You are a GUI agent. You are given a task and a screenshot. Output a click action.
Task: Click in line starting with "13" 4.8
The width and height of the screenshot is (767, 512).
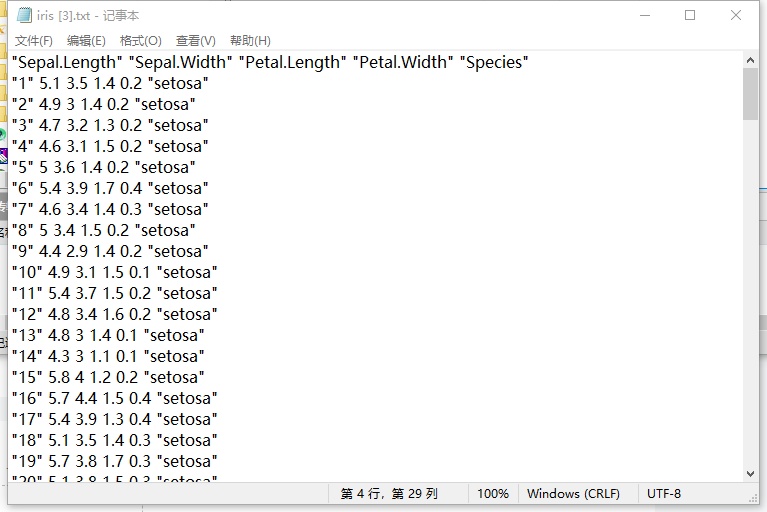[x=108, y=336]
